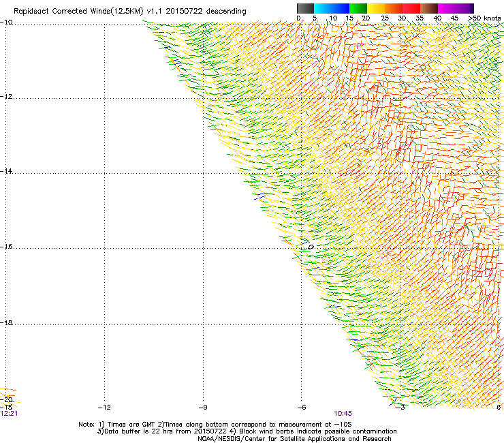Click the '-3' longitude axis label
This screenshot has height=443, width=504.
click(400, 408)
